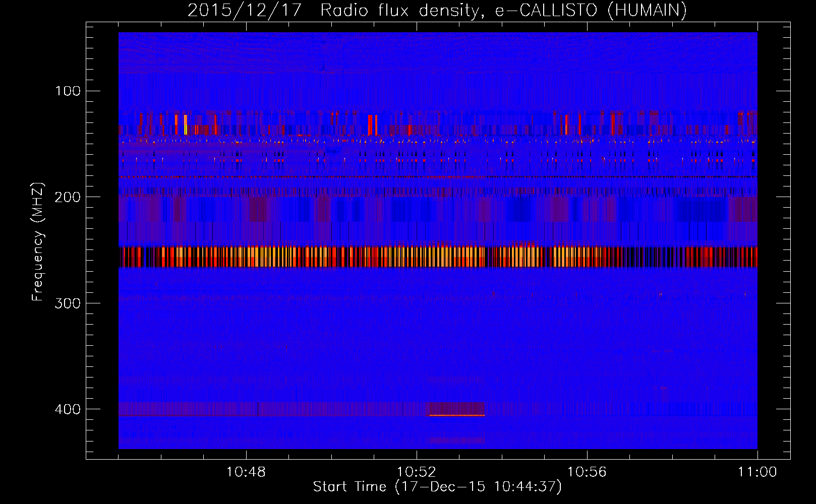Screen dimensions: 816x504
Task: Click the '100' frequency tick label
Action: (68, 91)
